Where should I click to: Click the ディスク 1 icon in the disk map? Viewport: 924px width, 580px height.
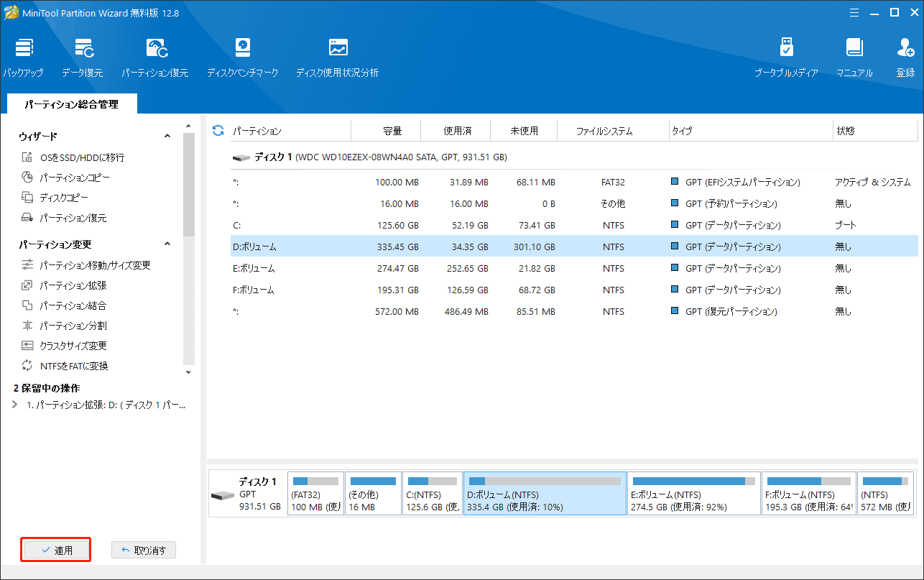coord(223,496)
